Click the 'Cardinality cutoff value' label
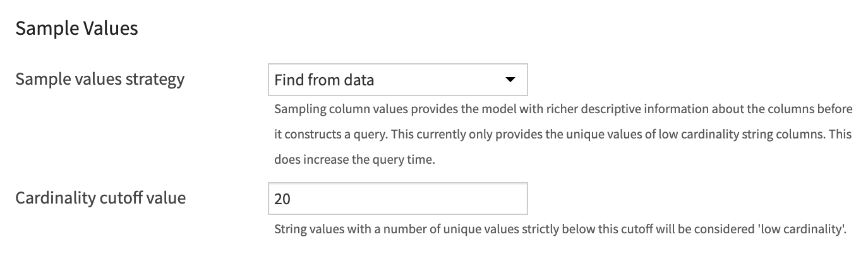This screenshot has height=263, width=868. (x=100, y=198)
